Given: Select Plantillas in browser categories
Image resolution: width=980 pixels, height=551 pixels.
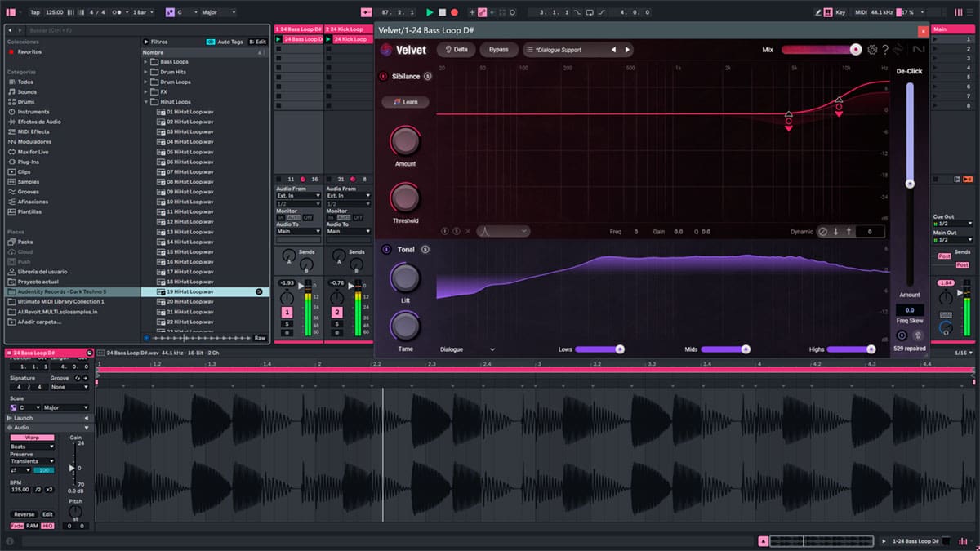Looking at the screenshot, I should point(29,211).
